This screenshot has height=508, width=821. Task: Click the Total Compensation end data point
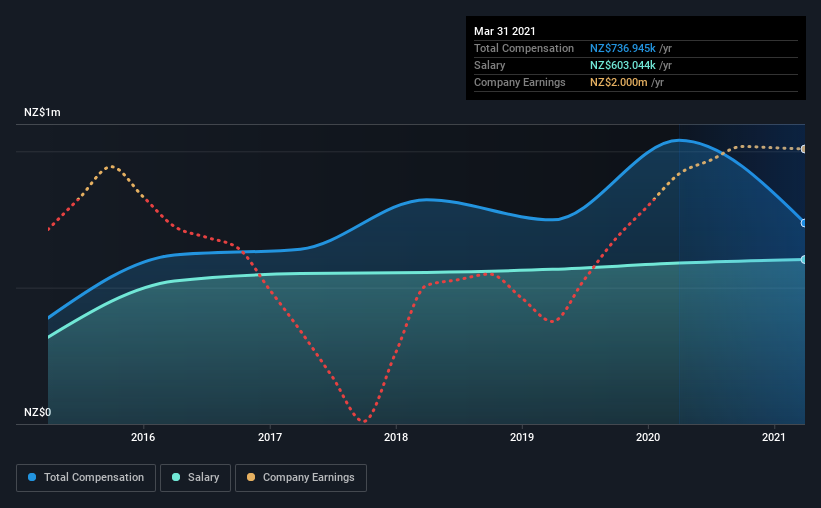click(804, 223)
